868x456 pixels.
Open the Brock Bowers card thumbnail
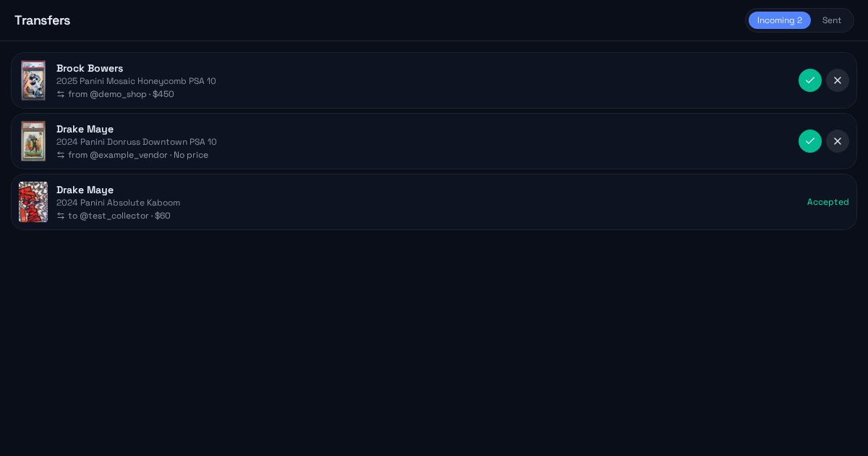(x=33, y=80)
